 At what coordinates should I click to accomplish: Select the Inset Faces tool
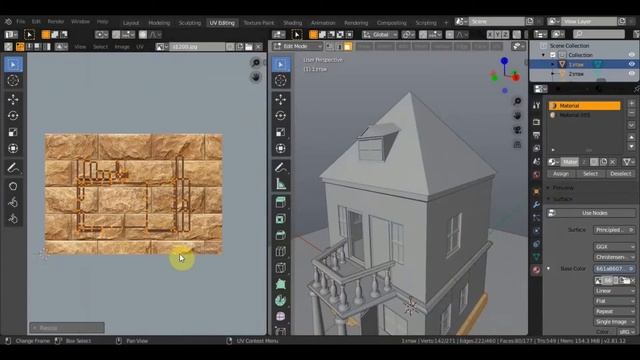(x=280, y=219)
